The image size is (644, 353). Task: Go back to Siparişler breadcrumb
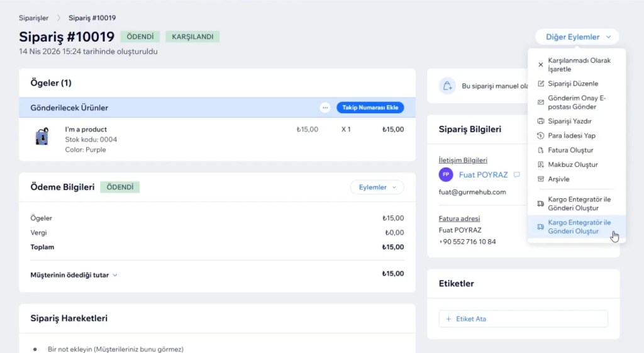pos(34,18)
